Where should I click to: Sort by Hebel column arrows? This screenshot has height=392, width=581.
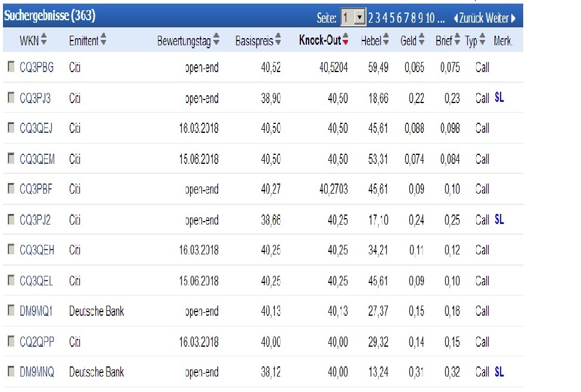(x=386, y=41)
